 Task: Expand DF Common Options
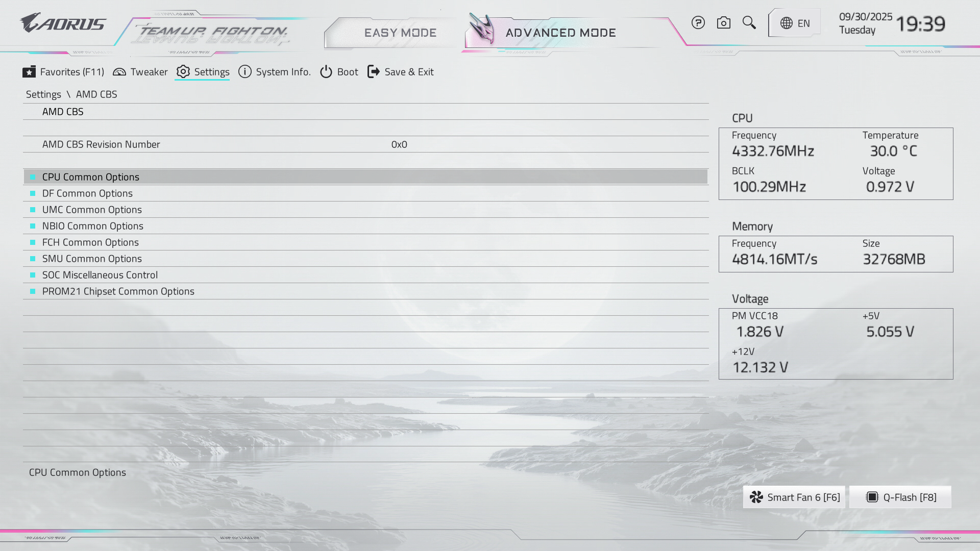point(87,193)
